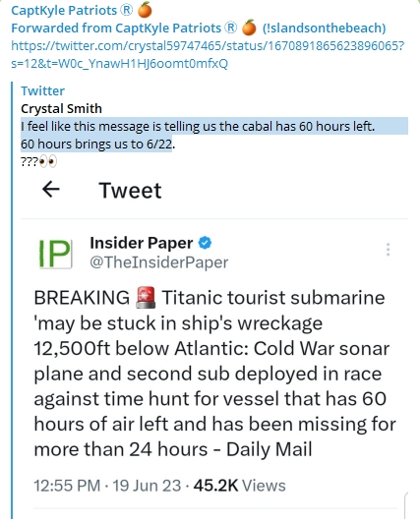Click the Tweet header title
Viewport: 420px width, 522px height.
point(130,191)
